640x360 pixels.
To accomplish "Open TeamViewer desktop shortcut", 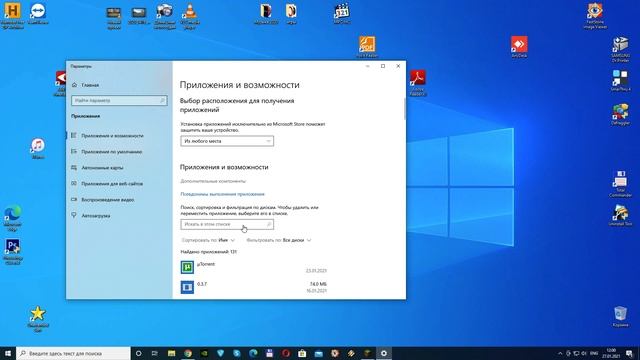I will click(38, 13).
